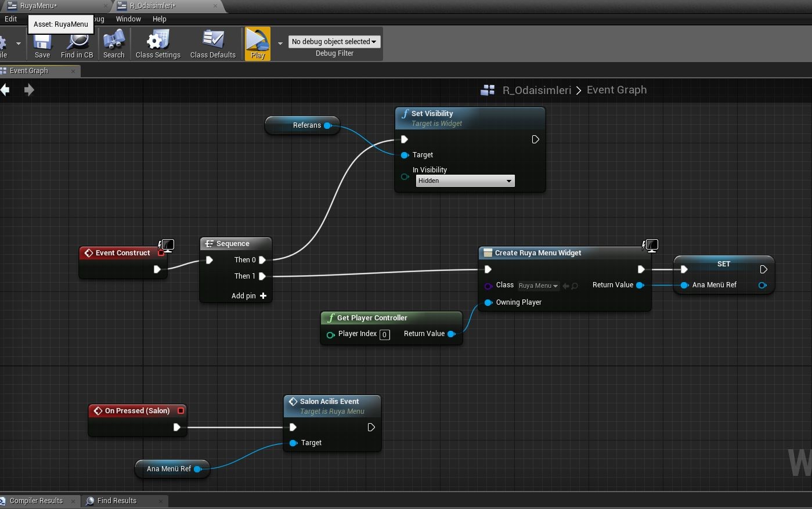Click the Owning Player input pin

pyautogui.click(x=488, y=302)
